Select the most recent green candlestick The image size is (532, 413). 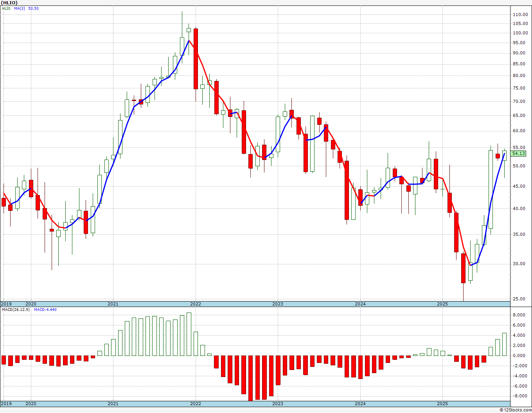point(505,156)
